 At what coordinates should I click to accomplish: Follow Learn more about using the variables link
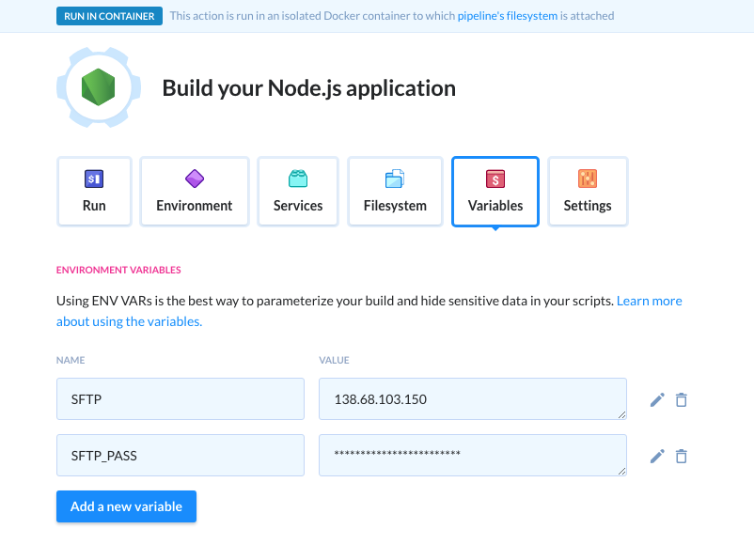click(x=369, y=311)
